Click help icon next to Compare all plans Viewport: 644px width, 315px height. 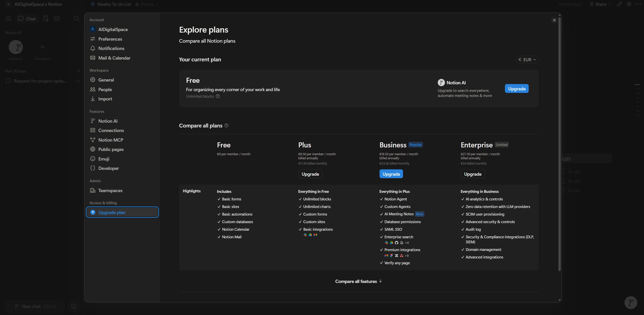click(226, 125)
